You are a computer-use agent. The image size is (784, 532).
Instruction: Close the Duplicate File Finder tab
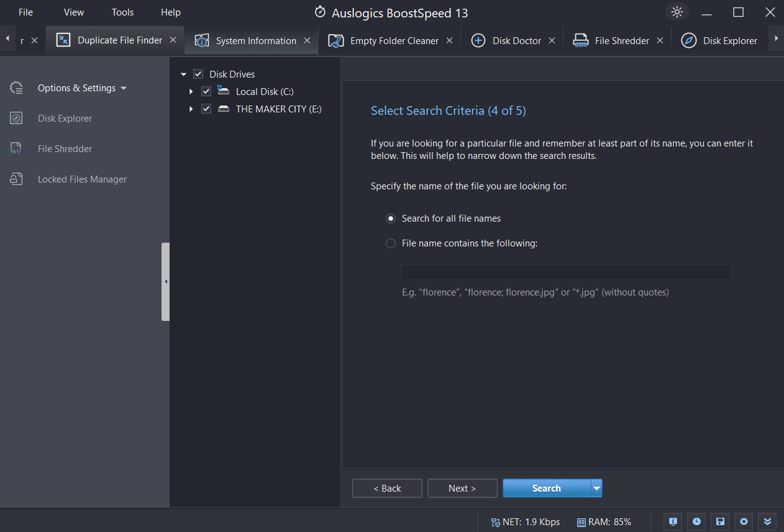173,40
